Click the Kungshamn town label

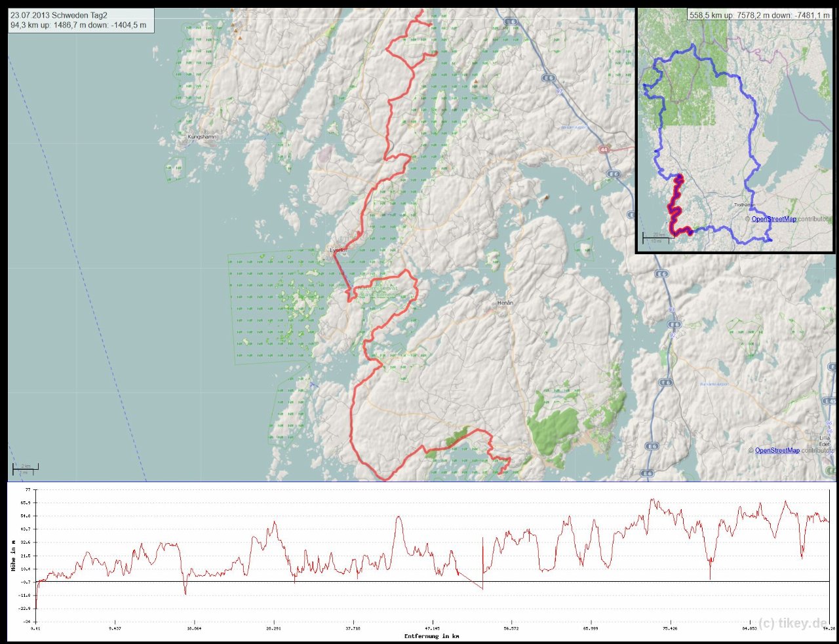pos(202,137)
